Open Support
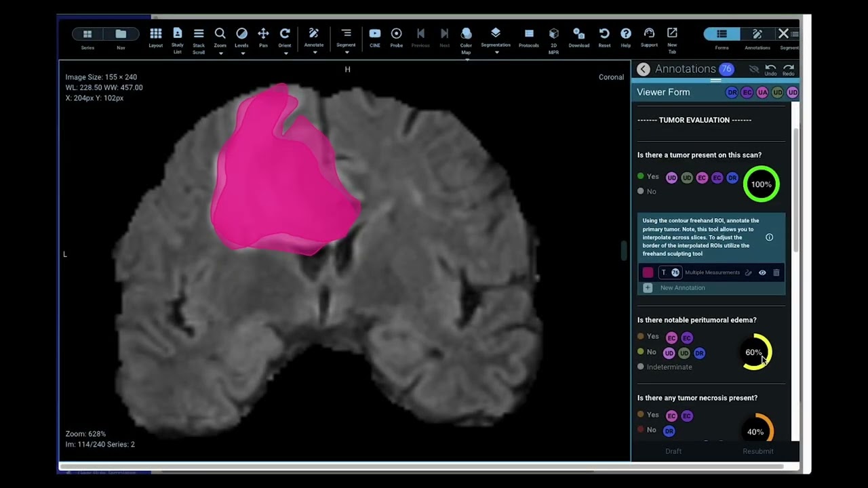The image size is (868, 488). coord(649,33)
